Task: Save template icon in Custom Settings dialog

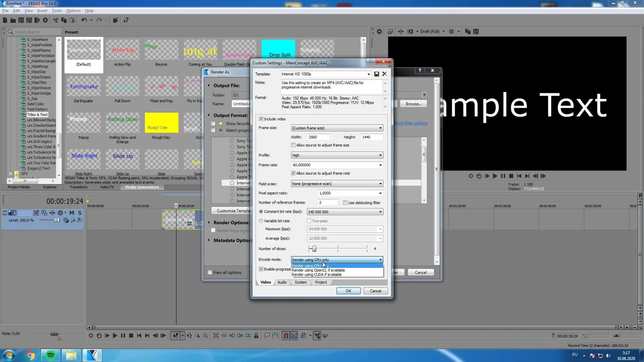Action: coord(376,74)
